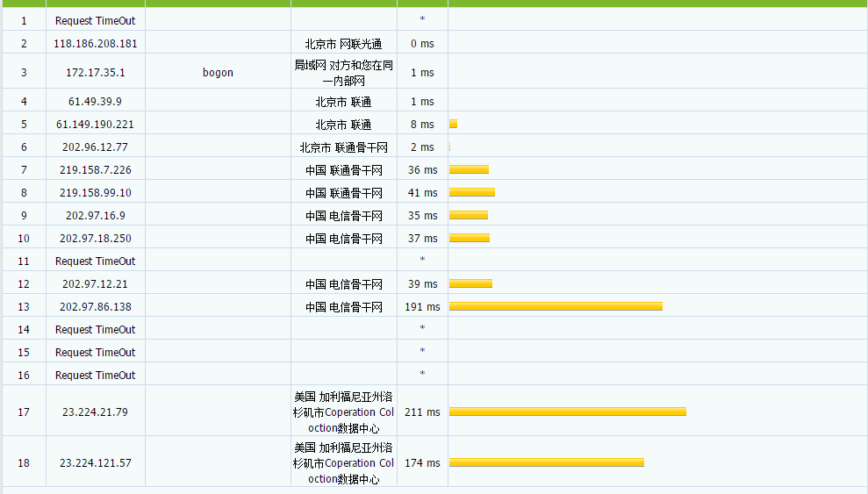The width and height of the screenshot is (868, 494).
Task: Click 中国 电信骨干网 in hop 12 row
Action: (343, 284)
